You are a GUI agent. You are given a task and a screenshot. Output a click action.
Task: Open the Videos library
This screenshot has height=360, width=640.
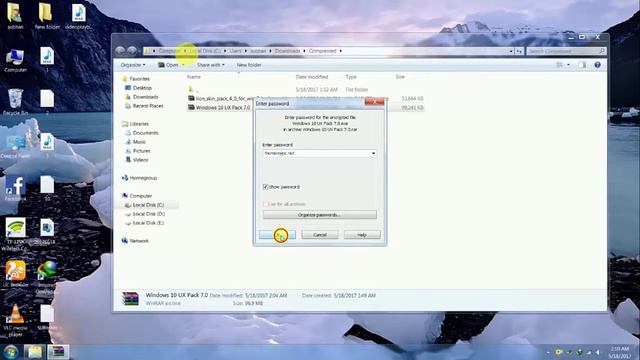click(x=140, y=160)
